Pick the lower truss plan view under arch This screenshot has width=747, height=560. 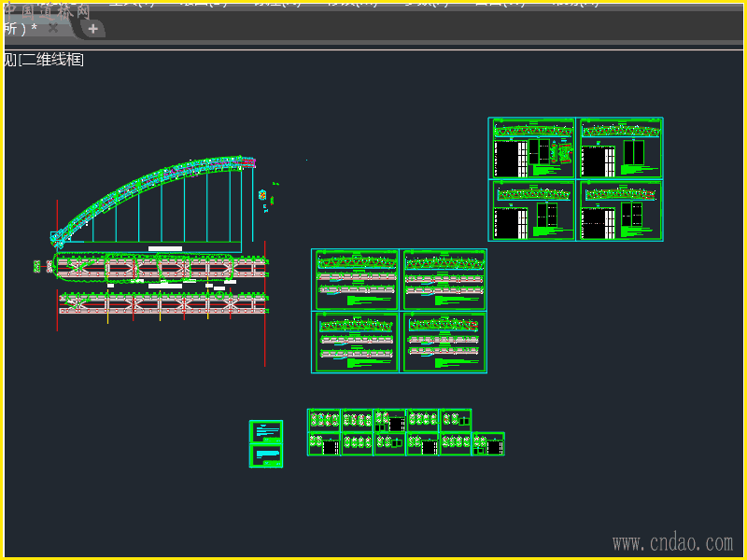(x=162, y=303)
